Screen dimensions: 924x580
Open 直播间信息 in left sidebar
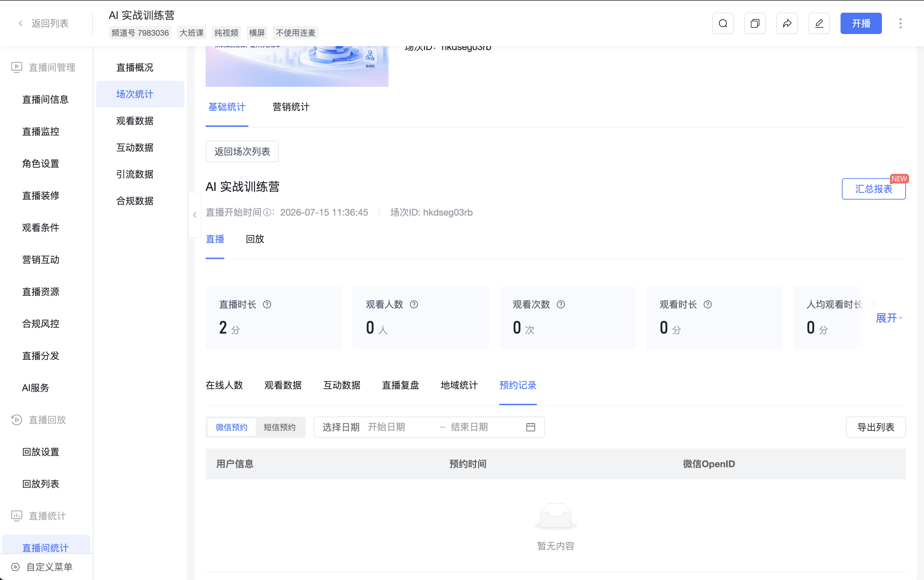click(46, 99)
